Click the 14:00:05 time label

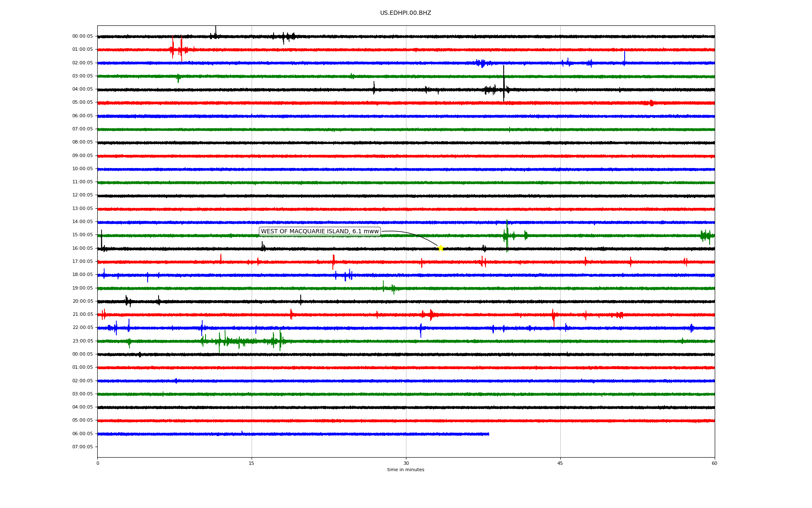(x=82, y=222)
